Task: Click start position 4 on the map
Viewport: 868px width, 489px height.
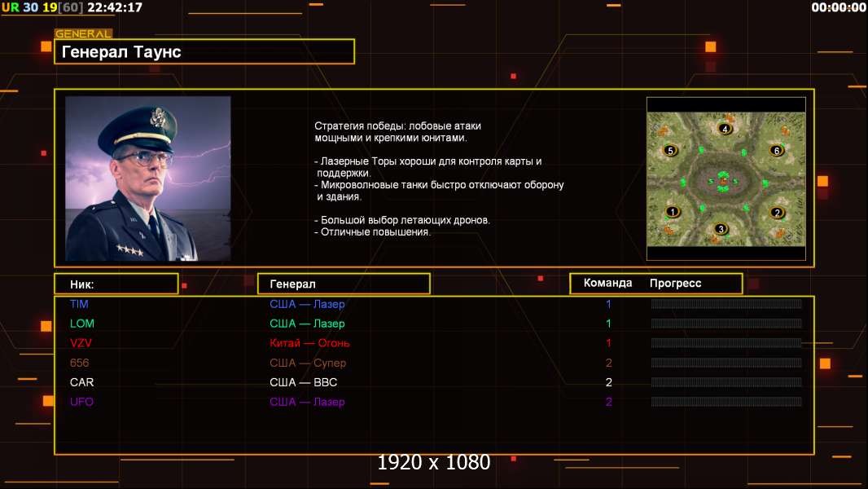Action: [725, 129]
